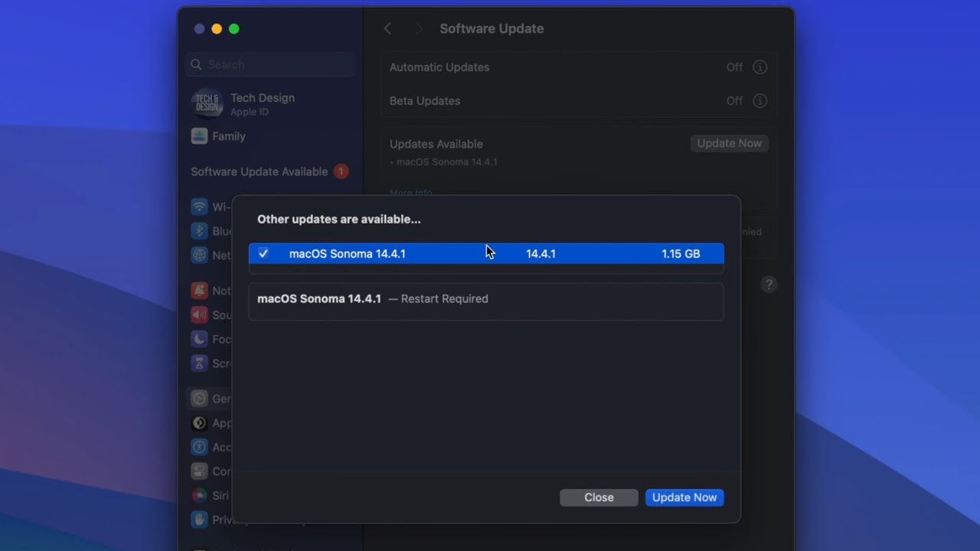Click the Automatic Updates row label
980x551 pixels.
coord(439,67)
